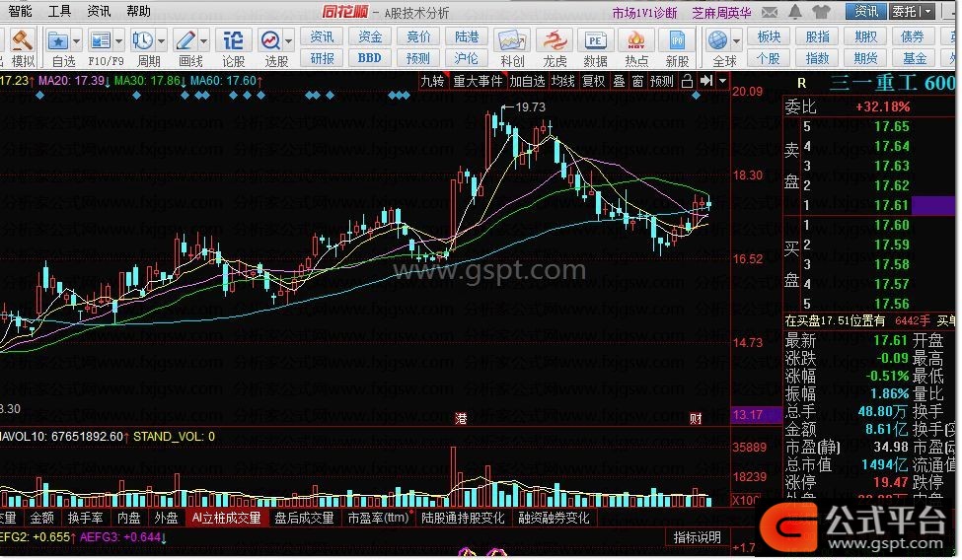Switch to the 外盘 indicator tab
Screen dimensions: 962x560
click(x=166, y=519)
